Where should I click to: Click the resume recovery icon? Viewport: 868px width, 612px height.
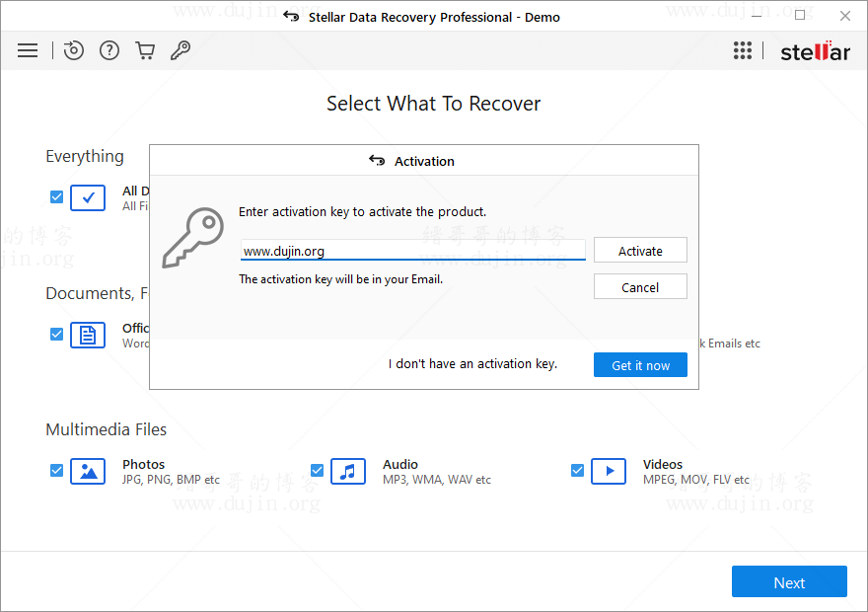73,50
